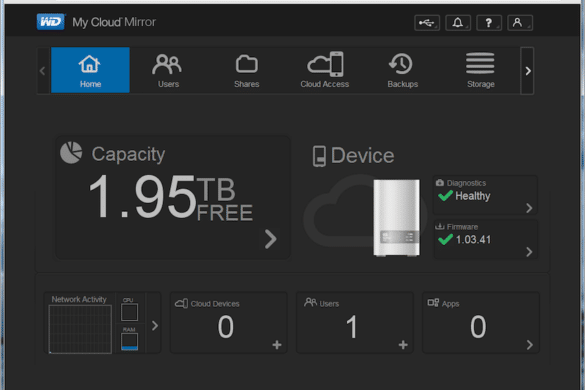Open the Backups section
585x390 pixels.
tap(403, 70)
